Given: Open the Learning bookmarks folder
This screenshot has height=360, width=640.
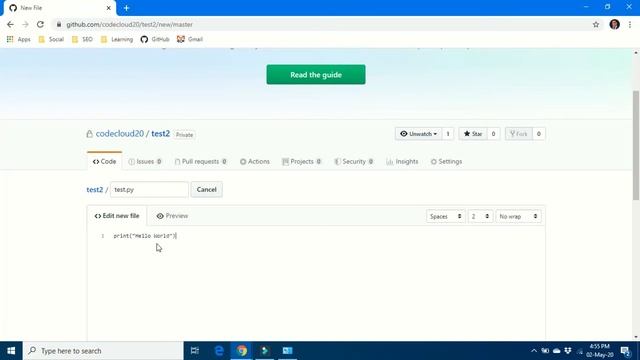Looking at the screenshot, I should [117, 39].
